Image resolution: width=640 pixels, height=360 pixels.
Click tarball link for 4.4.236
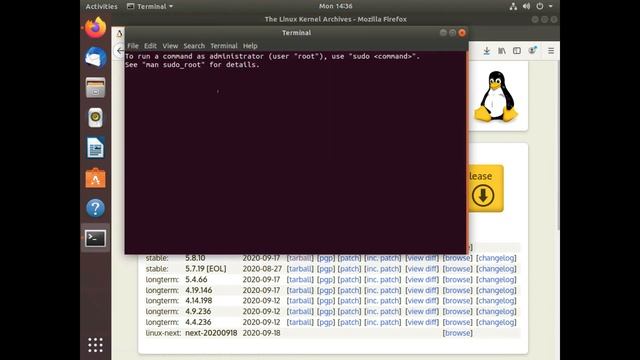[x=300, y=322]
